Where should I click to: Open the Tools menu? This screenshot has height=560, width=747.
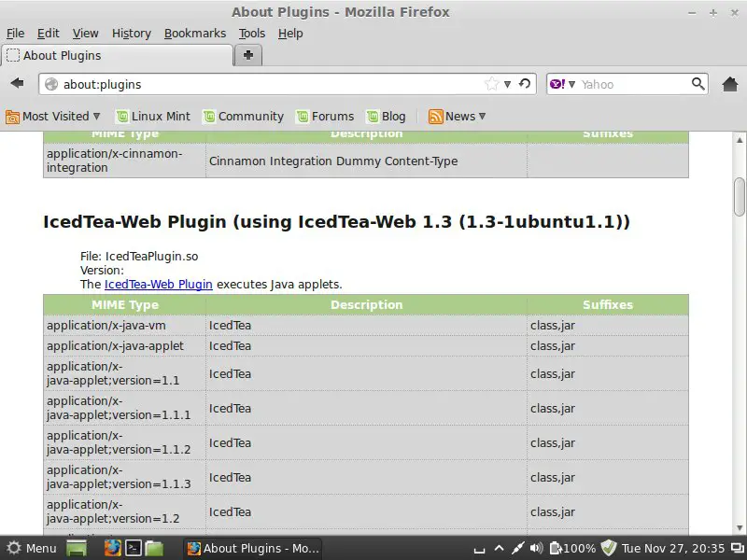[x=251, y=34]
